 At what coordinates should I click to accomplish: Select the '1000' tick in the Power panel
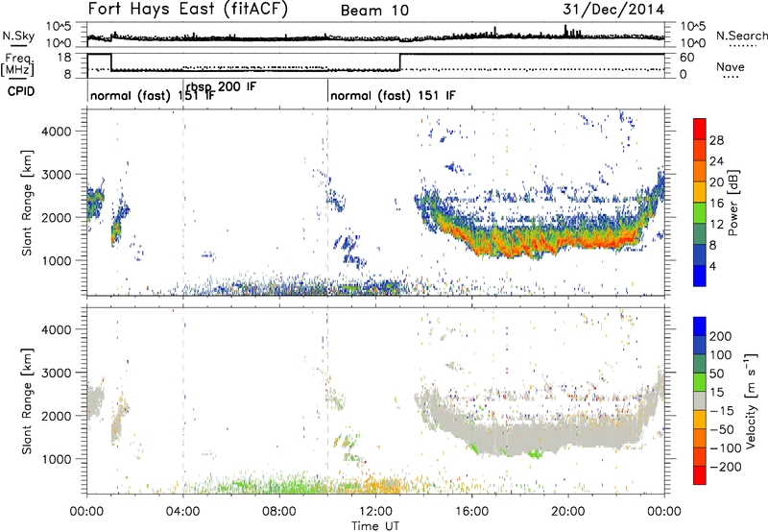tap(56, 260)
